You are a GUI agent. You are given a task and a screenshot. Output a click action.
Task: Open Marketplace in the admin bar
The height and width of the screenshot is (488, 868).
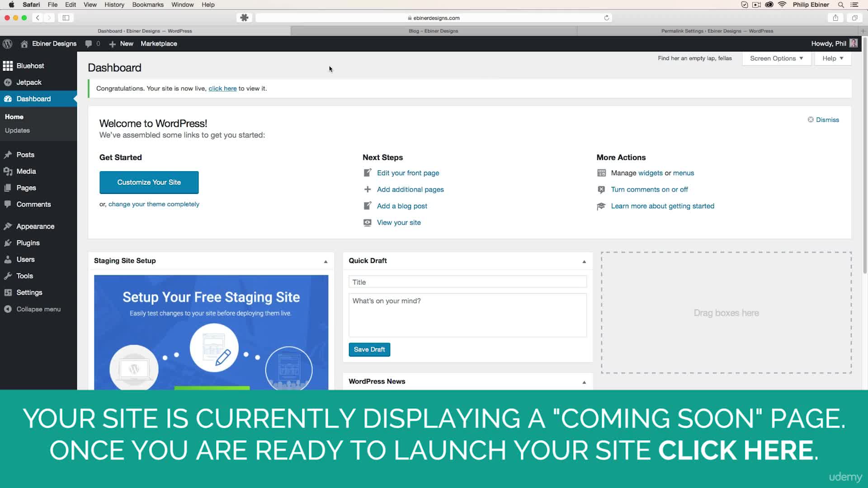pyautogui.click(x=159, y=44)
